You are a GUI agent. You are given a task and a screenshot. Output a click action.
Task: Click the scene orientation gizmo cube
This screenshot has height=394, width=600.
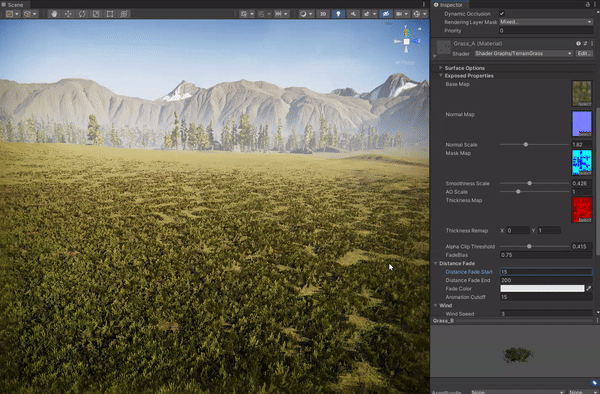[406, 41]
